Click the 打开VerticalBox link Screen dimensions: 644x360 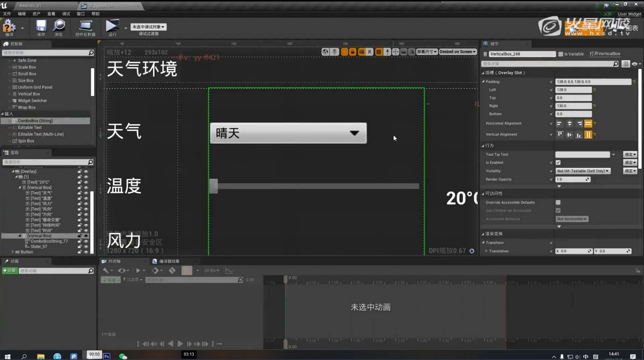[605, 54]
